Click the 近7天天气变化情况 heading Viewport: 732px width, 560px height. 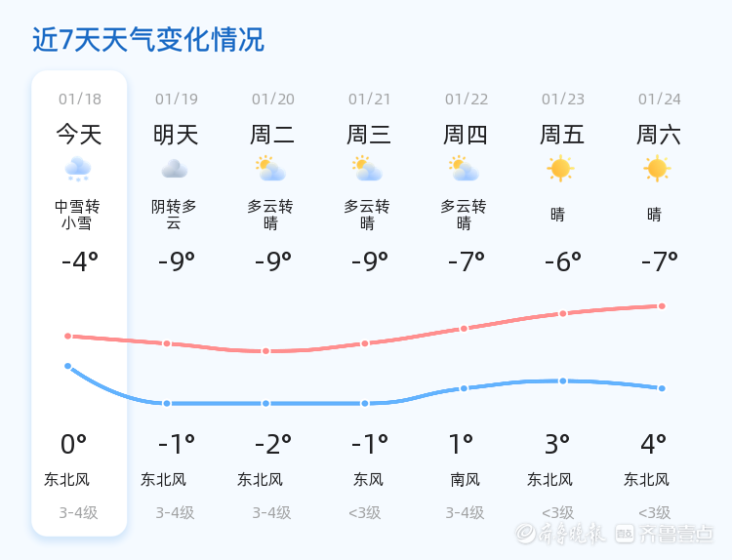[148, 40]
